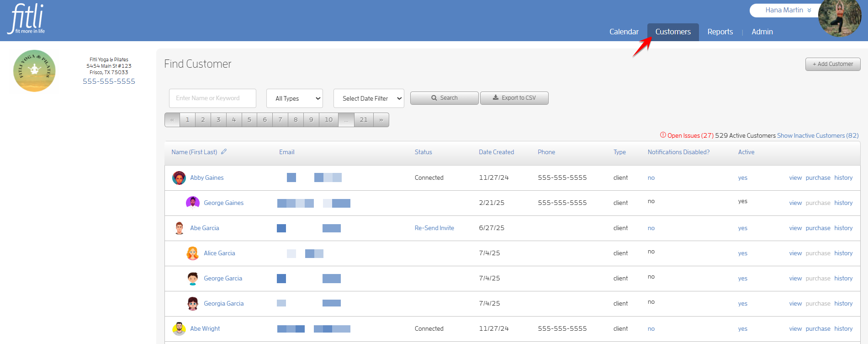Go to page 5

tap(249, 120)
